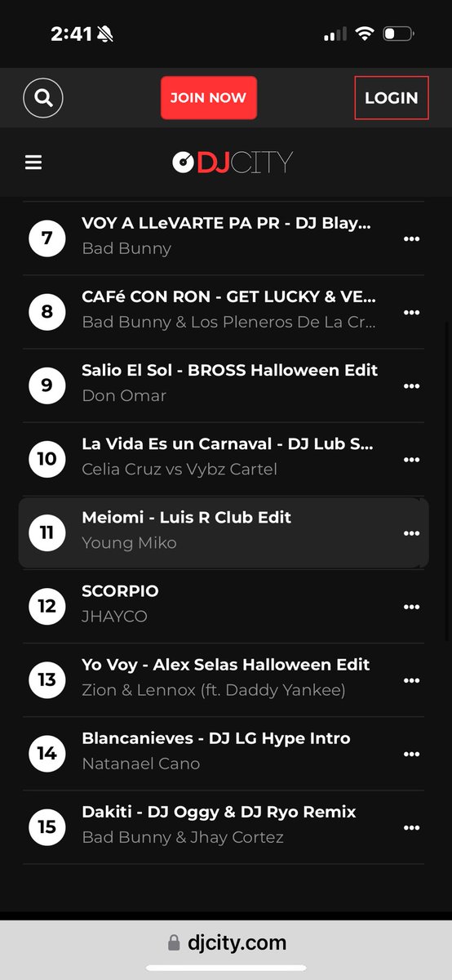Open more options for Meiomi track
452x980 pixels.
tap(412, 533)
